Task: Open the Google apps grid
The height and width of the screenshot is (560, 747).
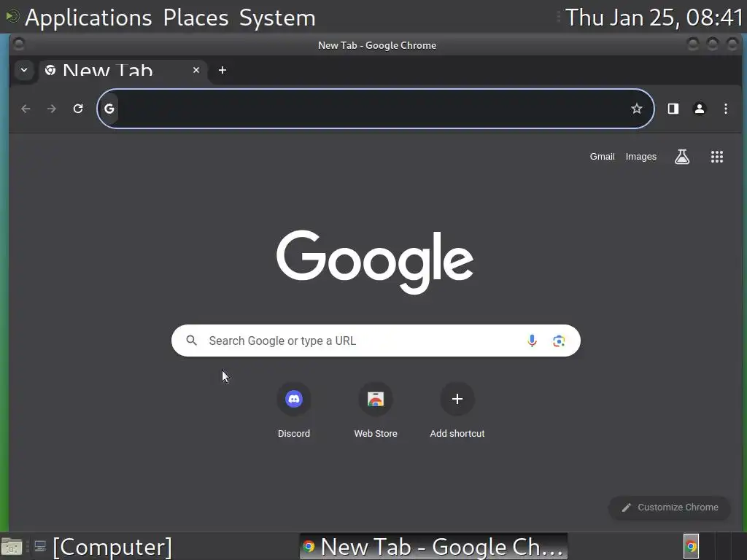Action: coord(717,157)
